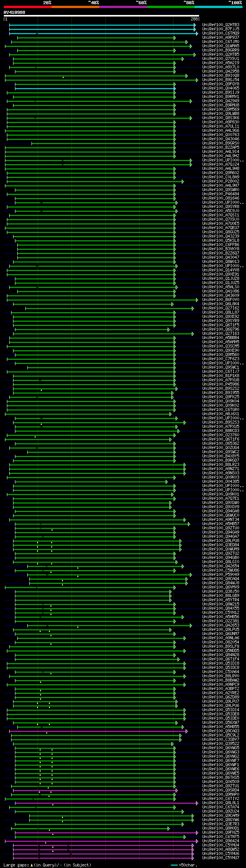Click UniRef100_Q43239 label
Image resolution: width=246 pixels, height=868 pixels.
[x=221, y=236]
